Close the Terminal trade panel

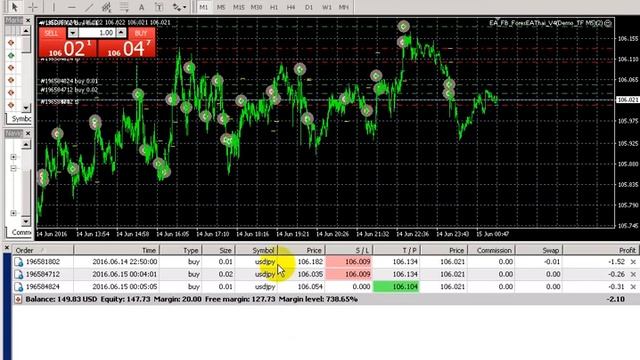pos(7,248)
